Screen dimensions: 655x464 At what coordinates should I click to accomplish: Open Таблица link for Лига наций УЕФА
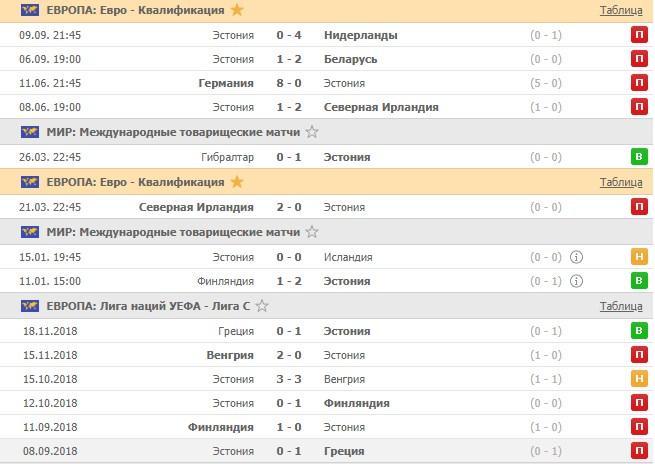[x=621, y=307]
